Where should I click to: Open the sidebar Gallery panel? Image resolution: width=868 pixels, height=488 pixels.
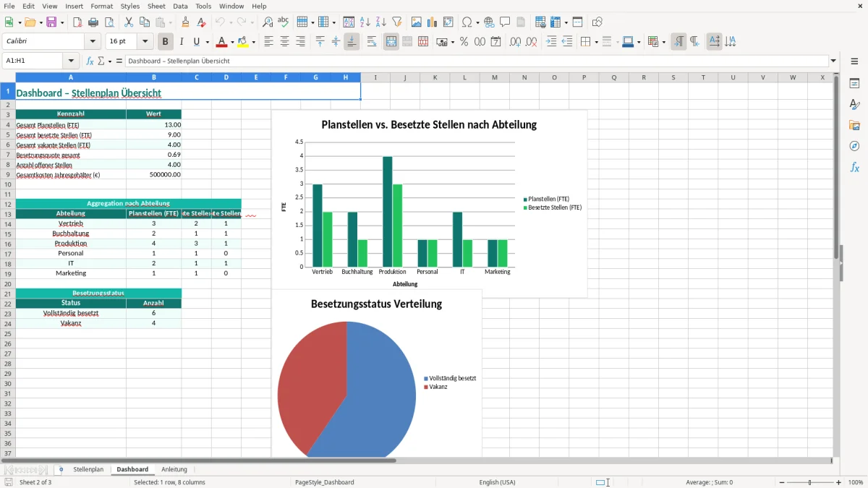[854, 125]
